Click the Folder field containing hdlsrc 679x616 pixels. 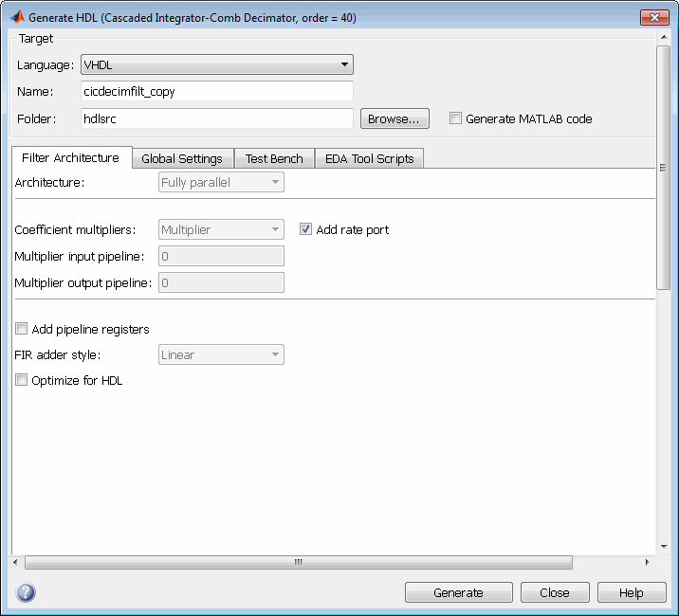pos(217,118)
